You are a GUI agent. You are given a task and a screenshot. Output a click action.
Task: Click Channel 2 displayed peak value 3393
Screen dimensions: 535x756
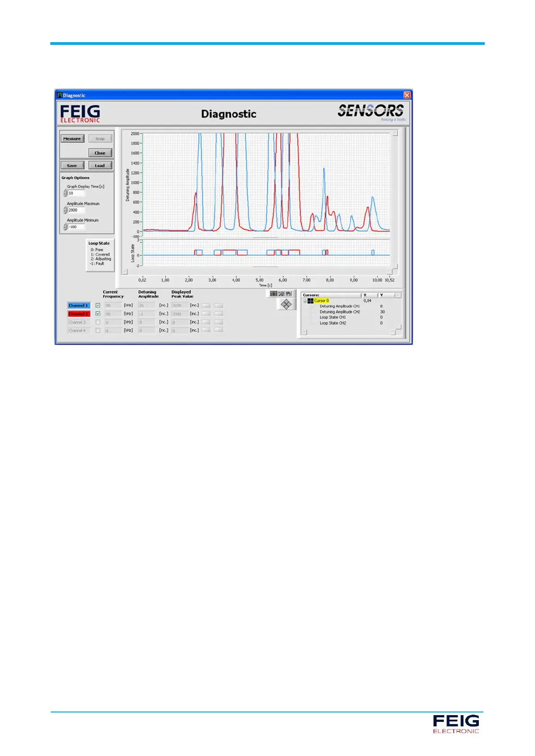(x=180, y=314)
